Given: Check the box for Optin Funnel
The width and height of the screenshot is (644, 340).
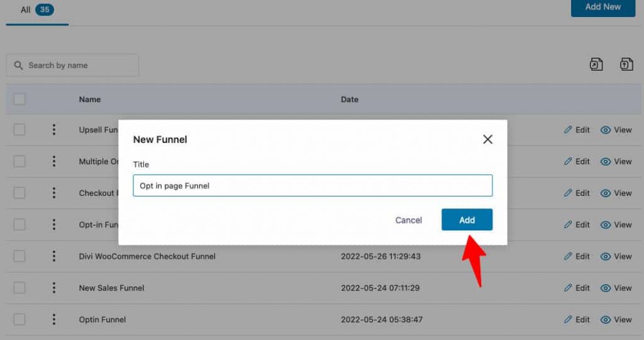Looking at the screenshot, I should 19,319.
